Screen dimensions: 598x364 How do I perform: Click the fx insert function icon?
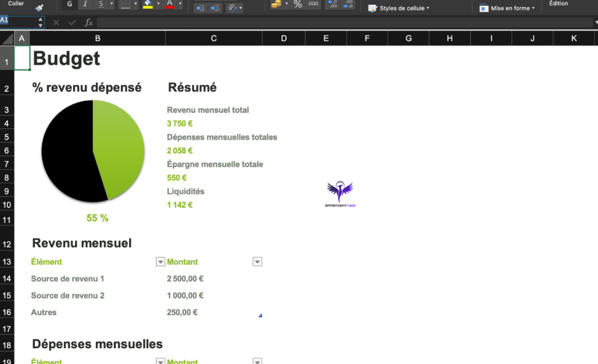[89, 23]
